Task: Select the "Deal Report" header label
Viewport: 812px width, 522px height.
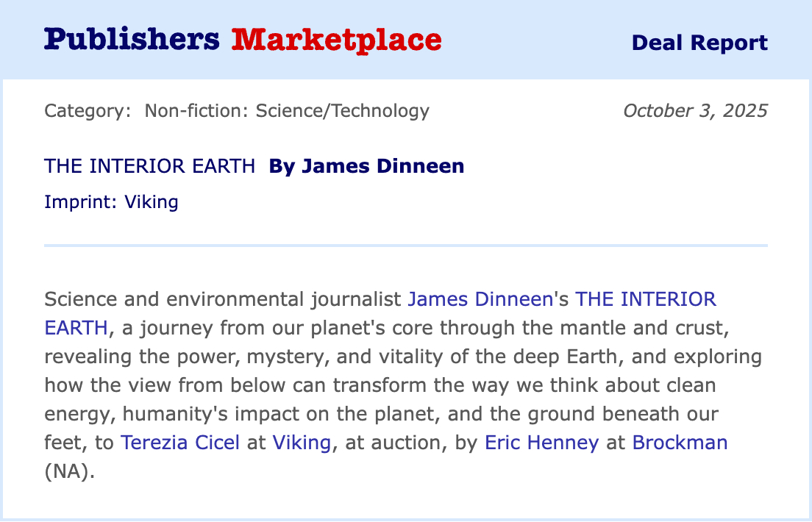Action: [x=699, y=43]
